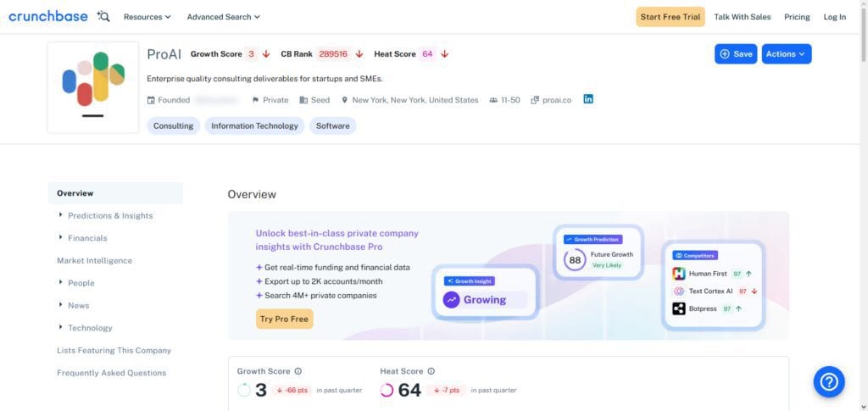This screenshot has width=868, height=411.
Task: Click the Growth Score info icon
Action: (x=298, y=372)
